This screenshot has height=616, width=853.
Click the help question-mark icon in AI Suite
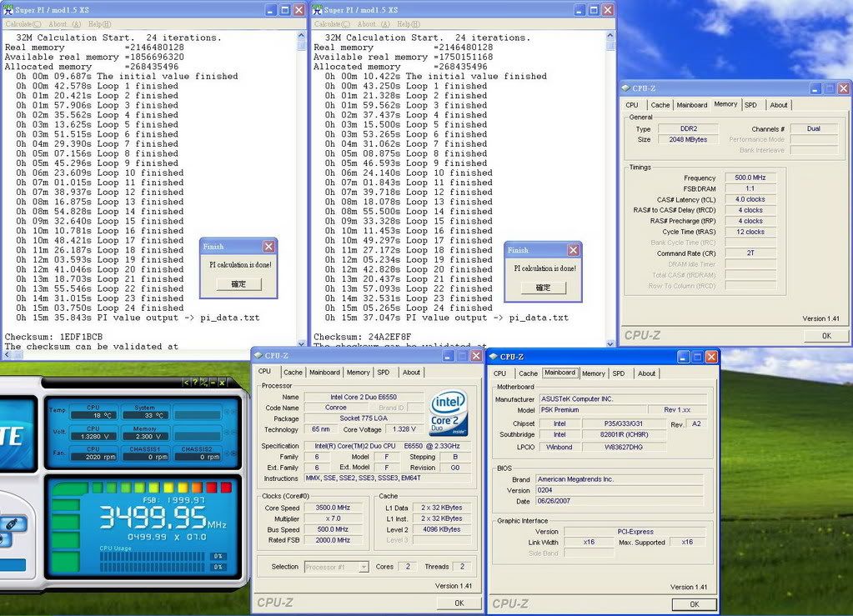point(196,383)
